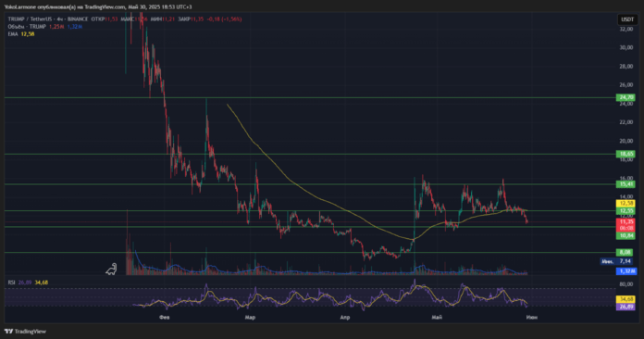
Task: Click the Фев month label on the time axis
Action: pyautogui.click(x=165, y=317)
